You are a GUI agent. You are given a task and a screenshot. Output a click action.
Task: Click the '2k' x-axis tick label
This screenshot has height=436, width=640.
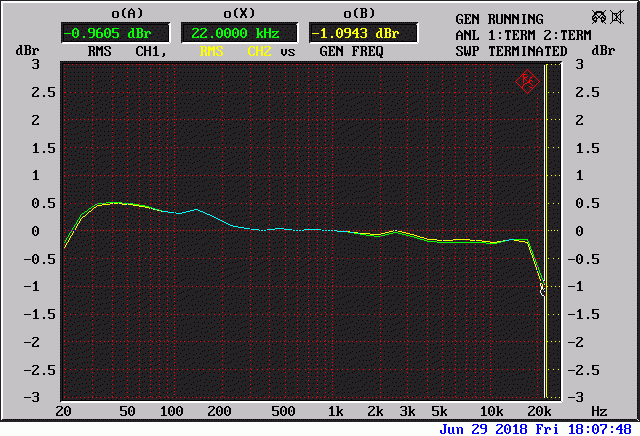376,412
